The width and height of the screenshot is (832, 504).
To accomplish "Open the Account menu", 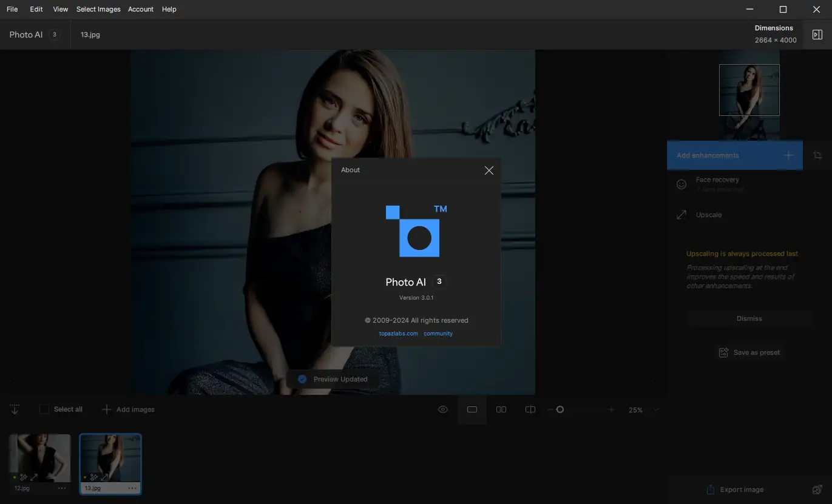I will click(141, 9).
